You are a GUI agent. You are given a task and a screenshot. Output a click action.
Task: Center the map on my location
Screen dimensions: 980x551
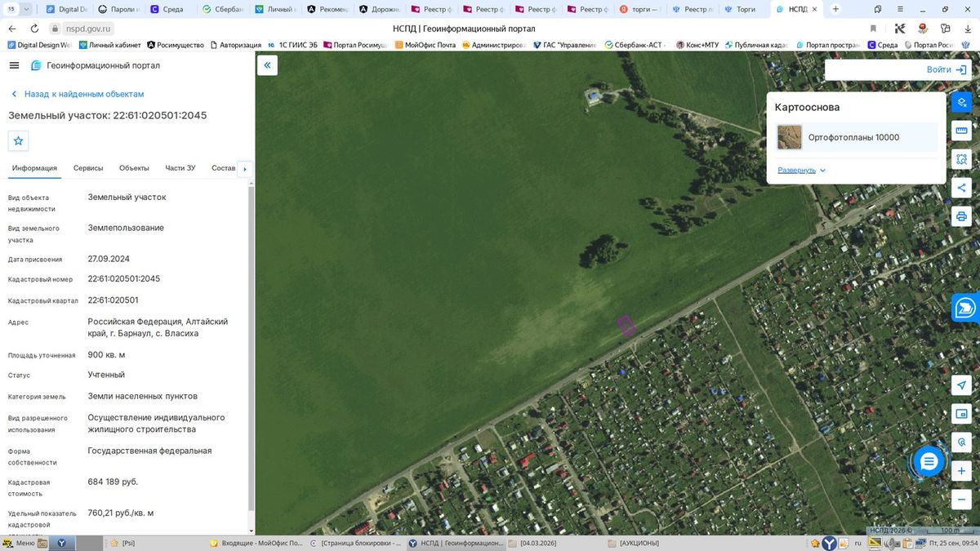pyautogui.click(x=961, y=385)
